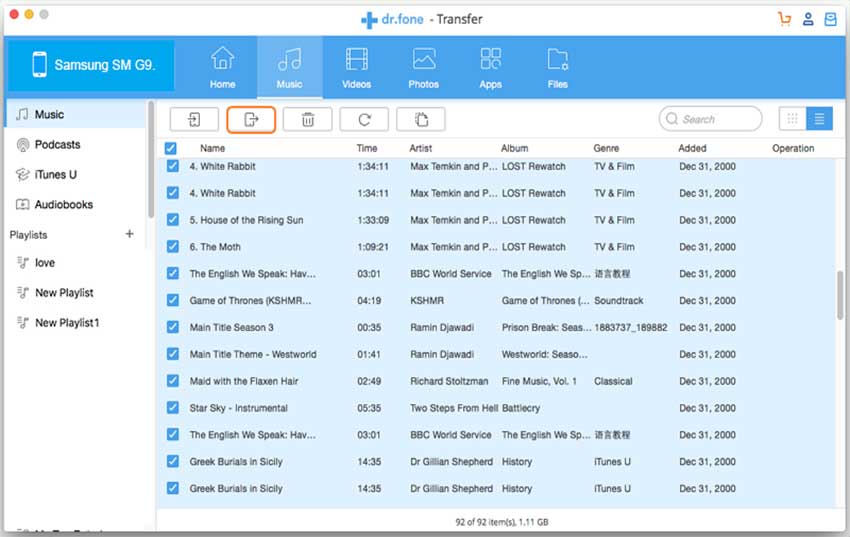Viewport: 850px width, 537px height.
Task: Click Soundtrack genre cell
Action: coord(619,300)
